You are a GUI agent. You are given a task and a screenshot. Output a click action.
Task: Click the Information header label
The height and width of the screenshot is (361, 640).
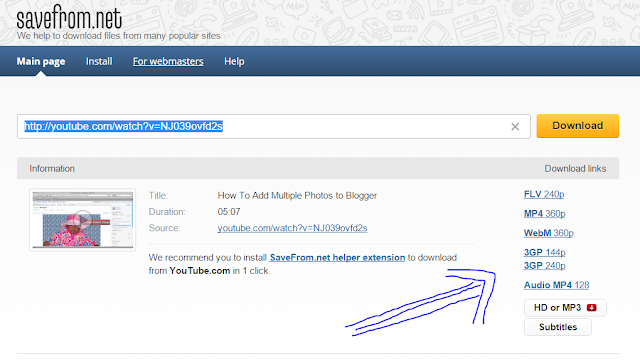(52, 169)
